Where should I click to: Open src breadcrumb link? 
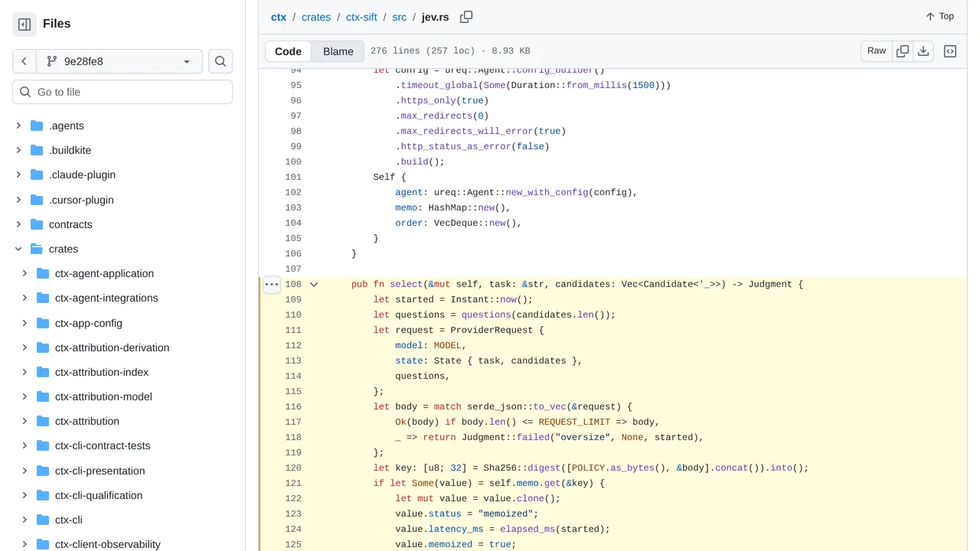(400, 17)
